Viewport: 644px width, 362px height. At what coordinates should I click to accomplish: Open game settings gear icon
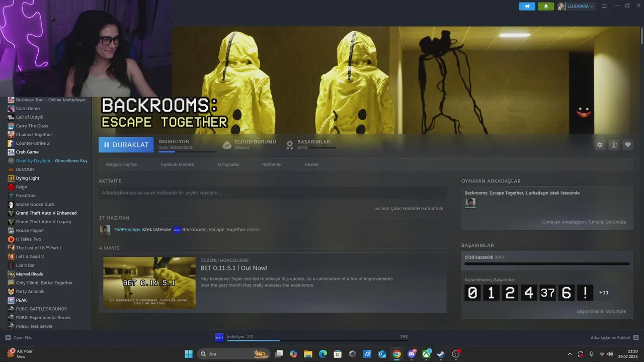(x=600, y=145)
